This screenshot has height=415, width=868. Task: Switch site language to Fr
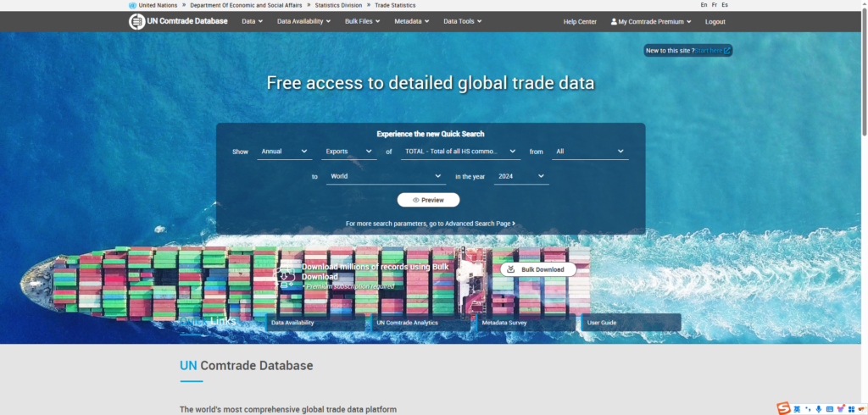pyautogui.click(x=714, y=5)
